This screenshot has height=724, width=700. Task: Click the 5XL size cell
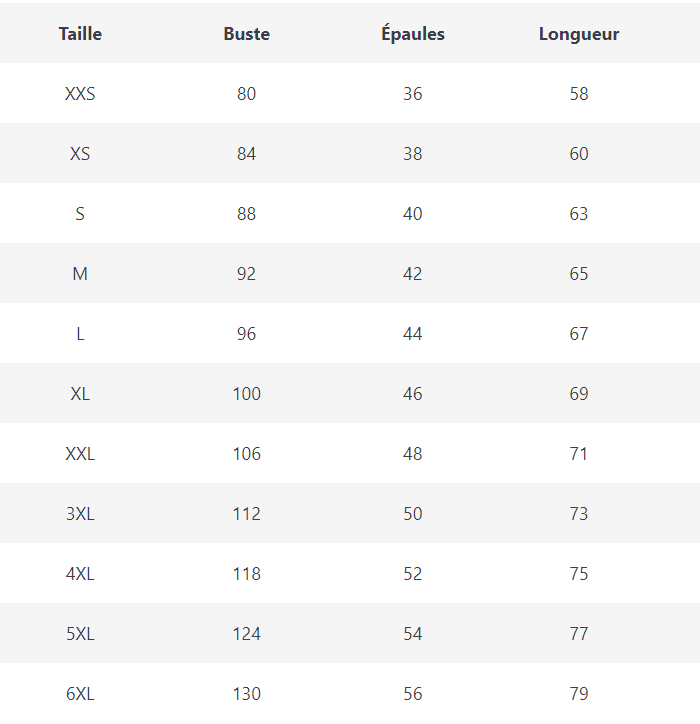point(80,634)
